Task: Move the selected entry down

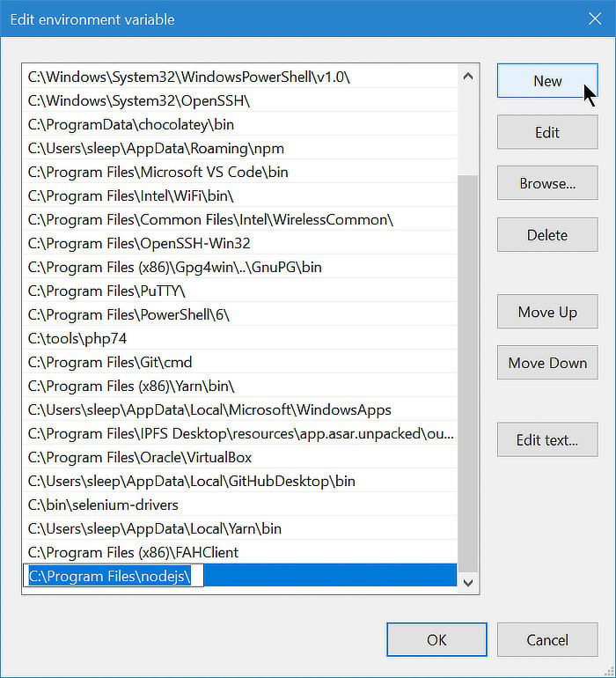Action: 547,363
